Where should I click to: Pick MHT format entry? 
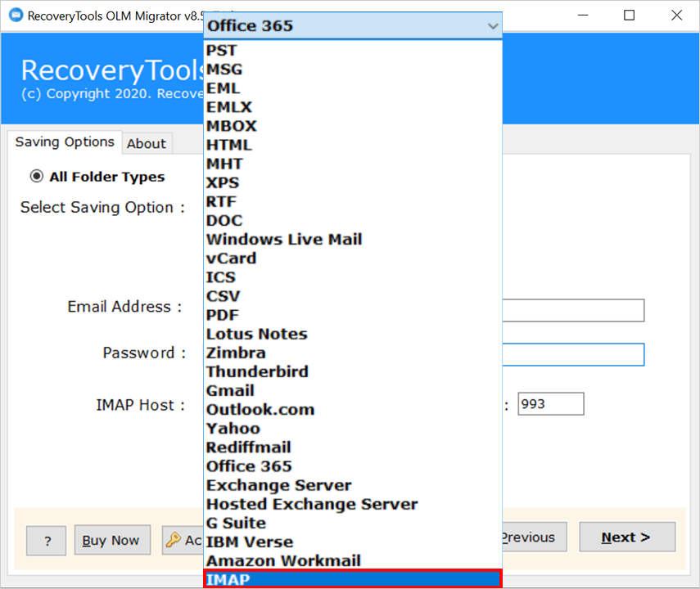tap(353, 164)
